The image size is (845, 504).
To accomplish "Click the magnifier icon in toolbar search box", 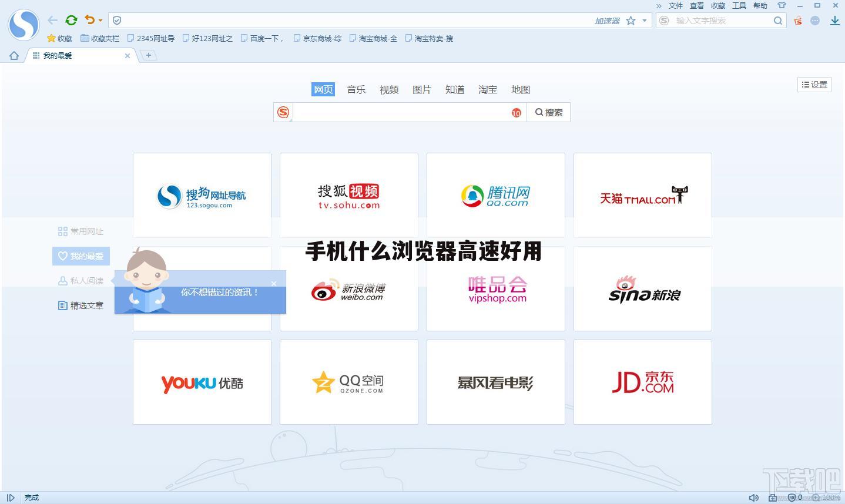I will pos(778,21).
